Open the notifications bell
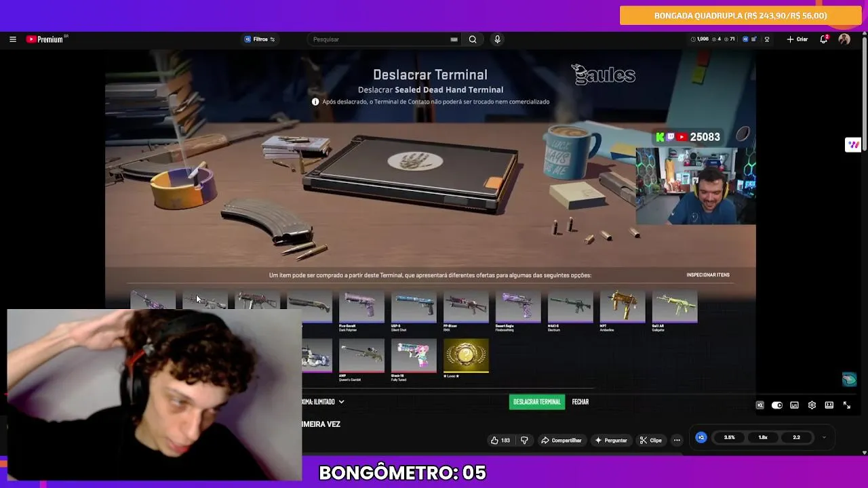Screen dimensions: 868x488 823,39
